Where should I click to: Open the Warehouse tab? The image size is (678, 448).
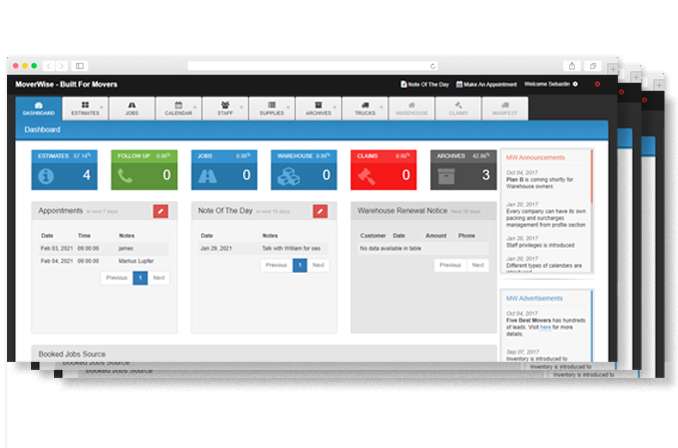412,108
